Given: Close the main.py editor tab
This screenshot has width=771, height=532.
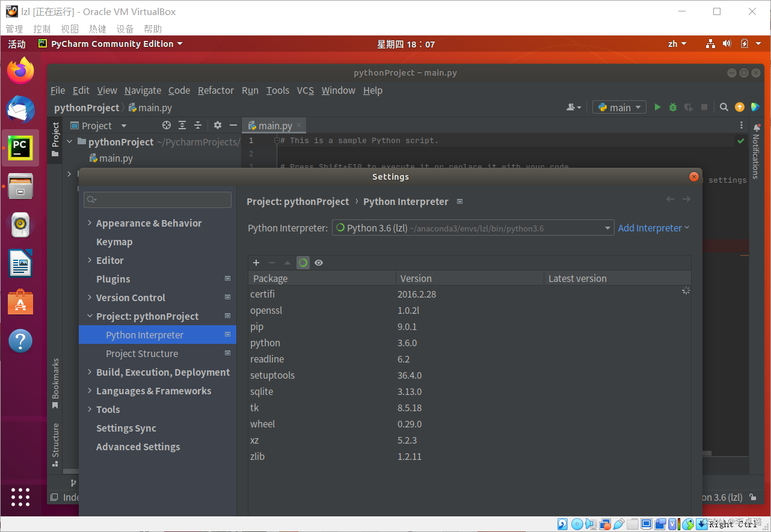Looking at the screenshot, I should (299, 125).
